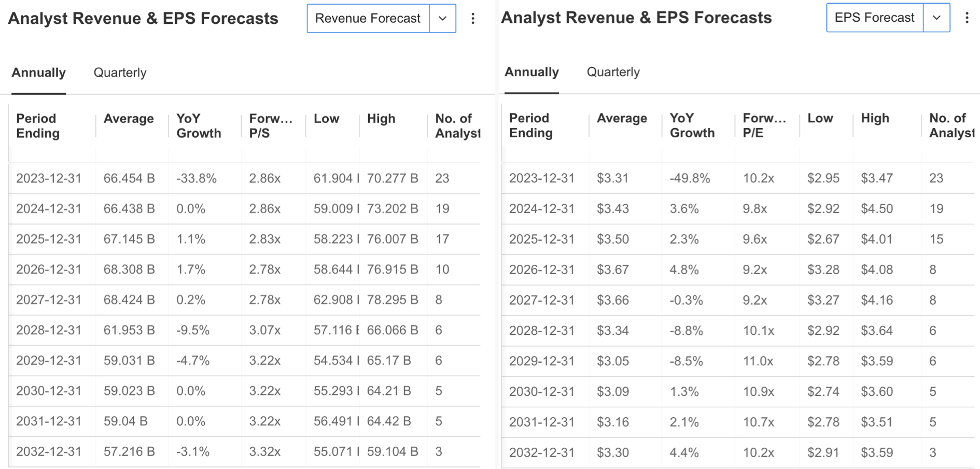Screen dimensions: 980x469
Task: Click Forward P/S column header
Action: click(x=271, y=126)
